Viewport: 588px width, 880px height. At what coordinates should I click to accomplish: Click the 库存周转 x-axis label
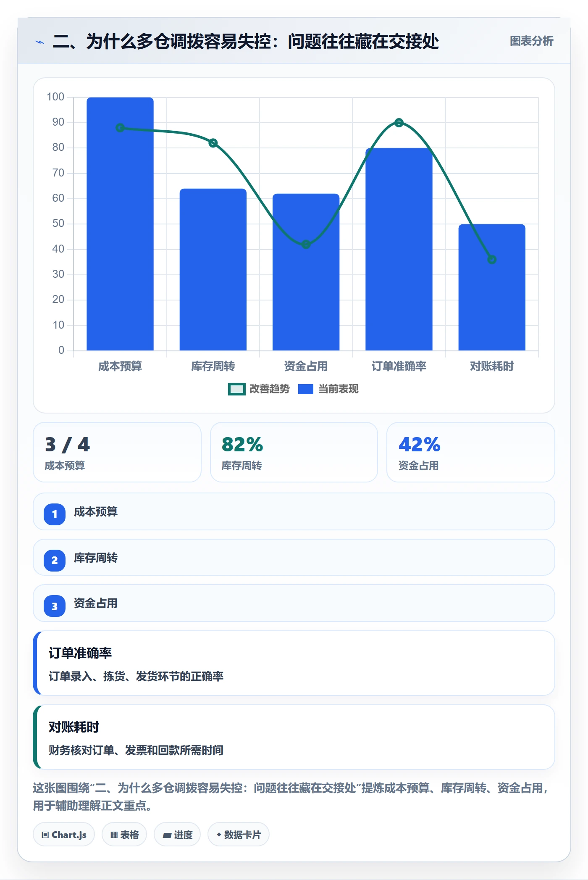[213, 366]
